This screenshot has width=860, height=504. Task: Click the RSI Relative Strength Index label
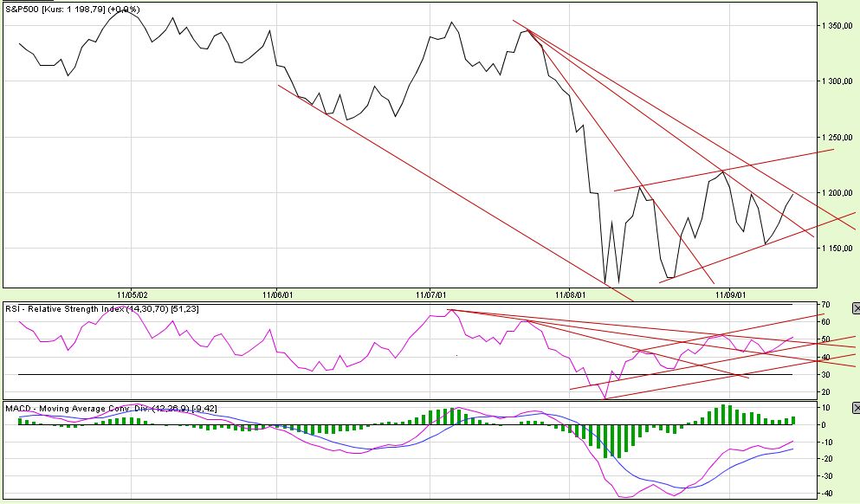point(102,309)
